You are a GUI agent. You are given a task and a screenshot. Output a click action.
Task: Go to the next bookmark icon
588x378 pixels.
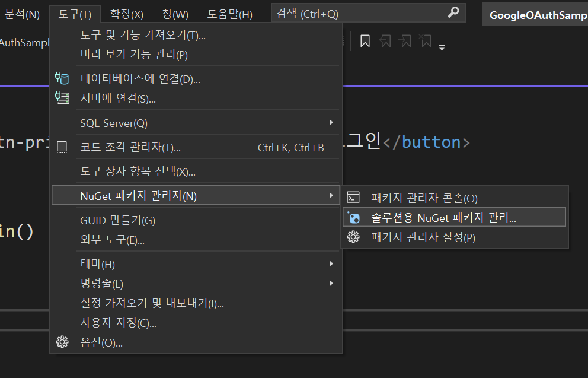coord(405,41)
